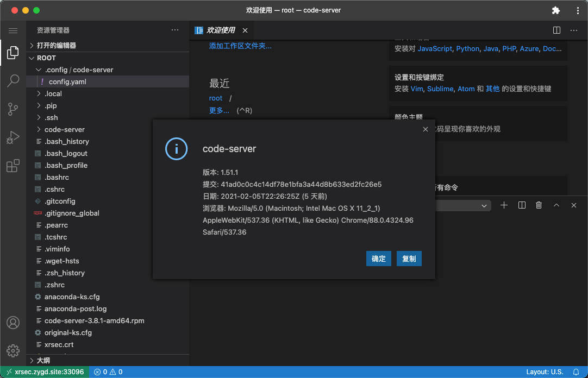Click remote host xrsec.zygd.site:33096 indicator
The height and width of the screenshot is (378, 588).
pyautogui.click(x=45, y=372)
